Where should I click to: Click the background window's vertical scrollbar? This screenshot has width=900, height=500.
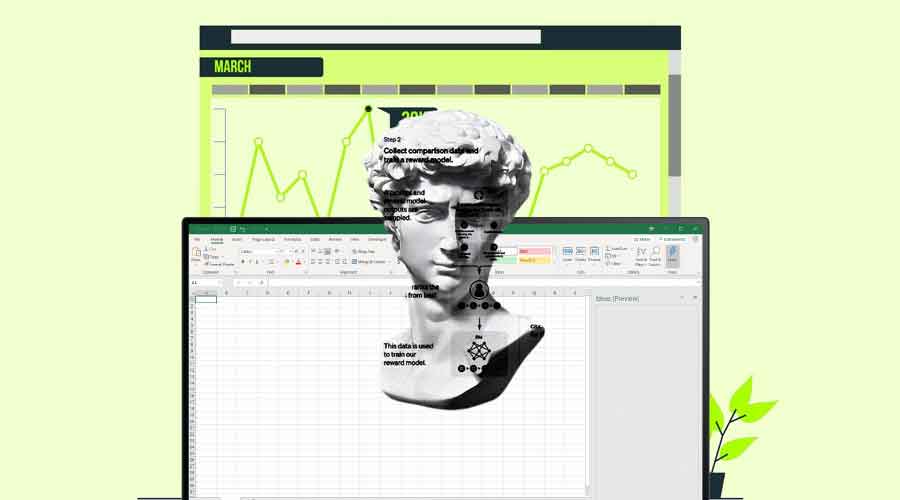675,125
